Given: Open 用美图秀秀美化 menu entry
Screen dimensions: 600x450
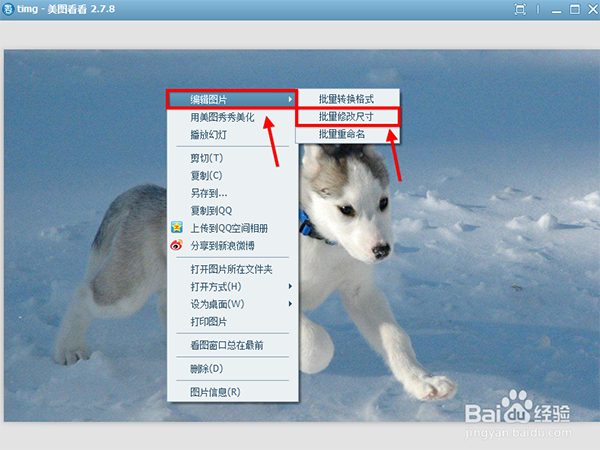Looking at the screenshot, I should coord(222,117).
